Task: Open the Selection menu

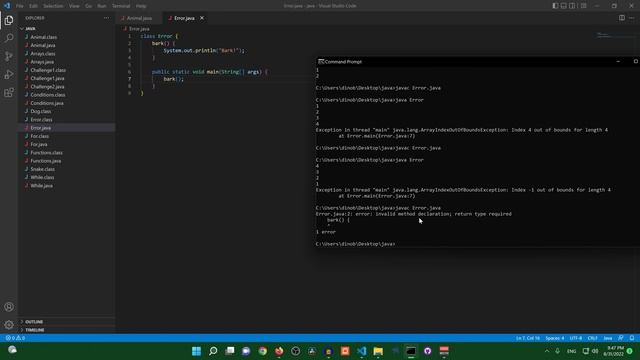Action: click(53, 6)
